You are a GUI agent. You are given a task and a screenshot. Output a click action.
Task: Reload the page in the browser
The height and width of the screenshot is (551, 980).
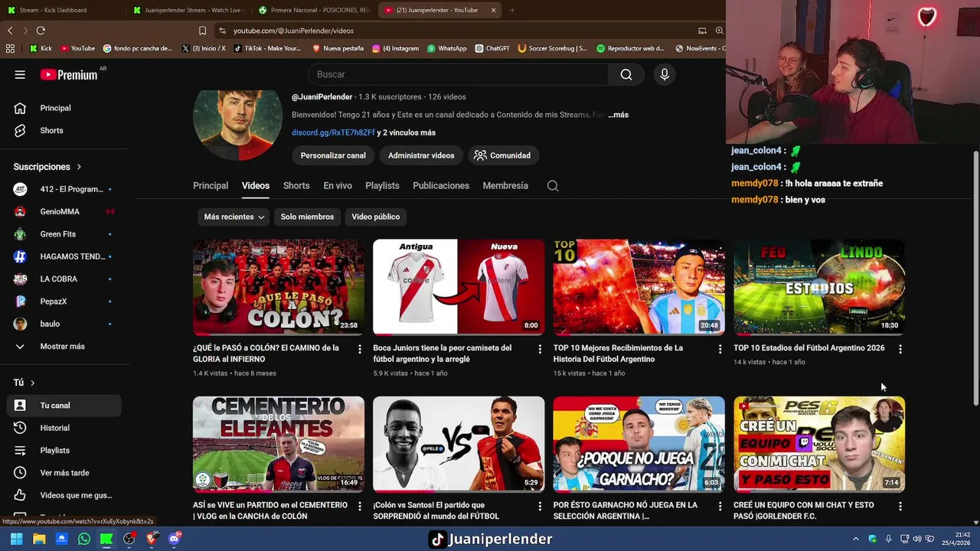41,31
